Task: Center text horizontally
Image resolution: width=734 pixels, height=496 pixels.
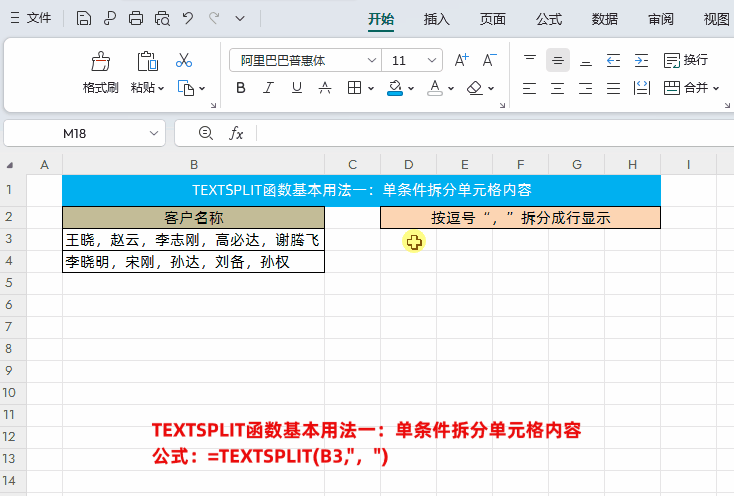Action: coord(558,88)
